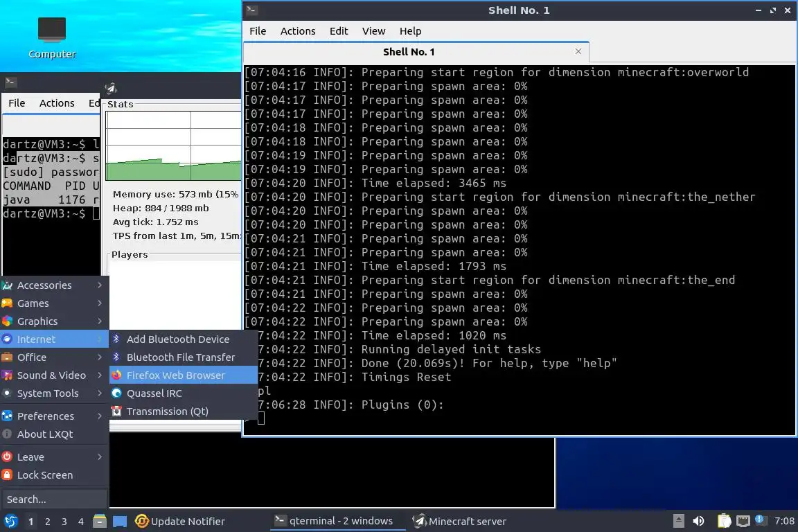Click the Transmission icon

click(x=116, y=411)
